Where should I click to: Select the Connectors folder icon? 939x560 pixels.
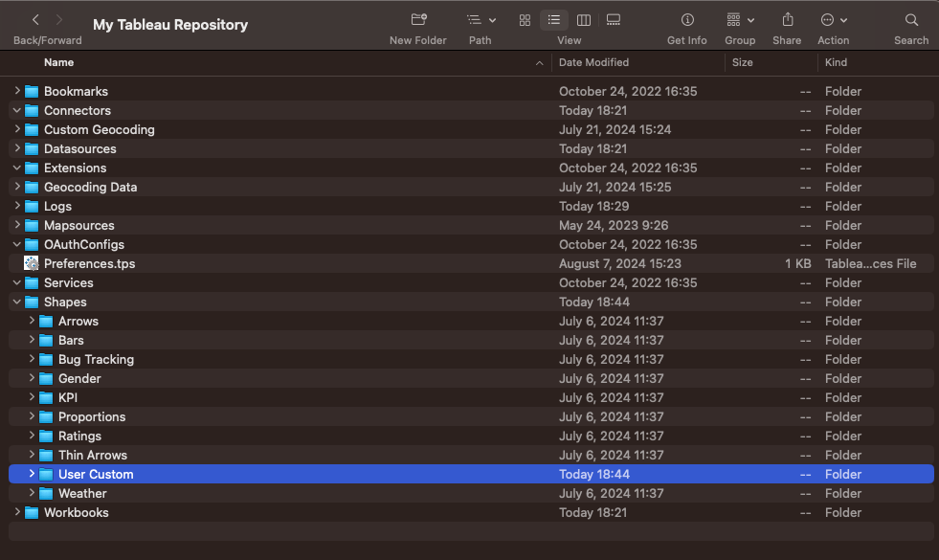[32, 111]
